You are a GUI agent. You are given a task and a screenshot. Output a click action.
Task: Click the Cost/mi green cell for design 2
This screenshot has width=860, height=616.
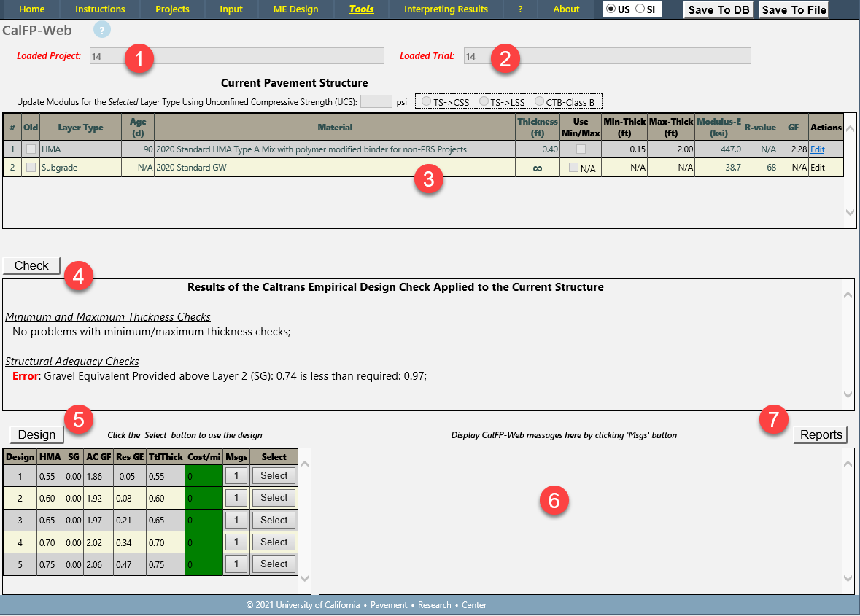[x=202, y=498]
